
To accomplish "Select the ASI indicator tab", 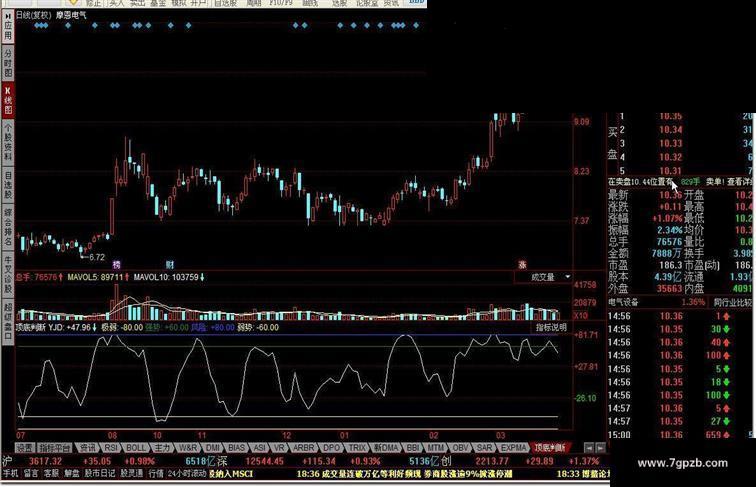I will [x=259, y=448].
